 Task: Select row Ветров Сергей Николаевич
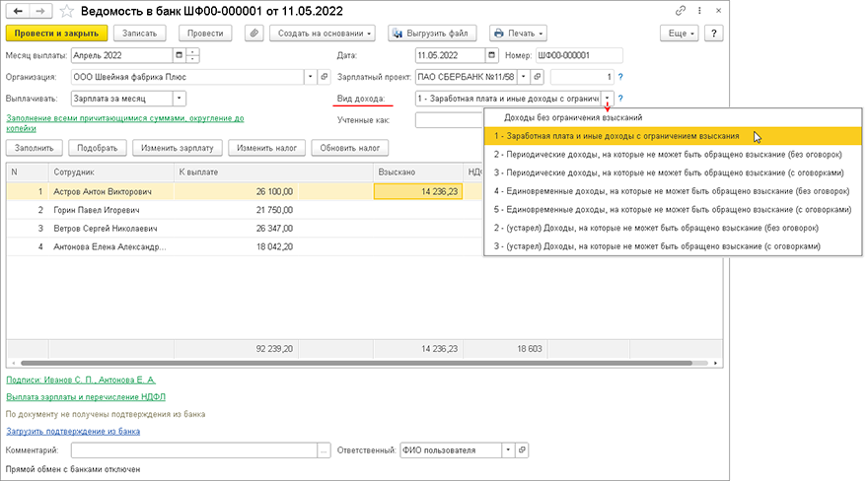click(245, 229)
